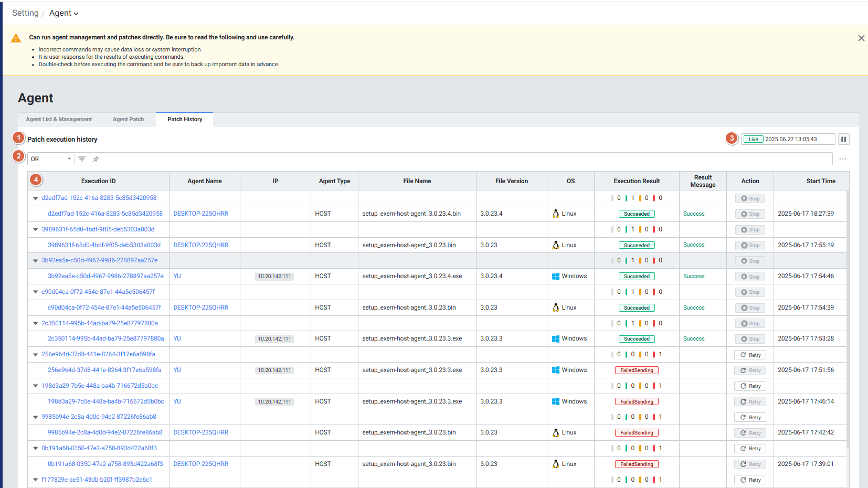868x488 pixels.
Task: Open the three-dot more options menu
Action: 842,159
